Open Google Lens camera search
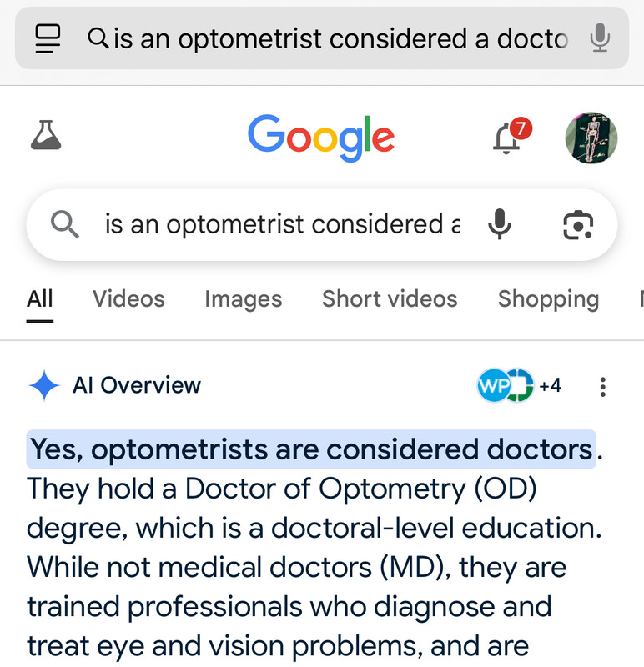This screenshot has height=667, width=644. (x=577, y=224)
